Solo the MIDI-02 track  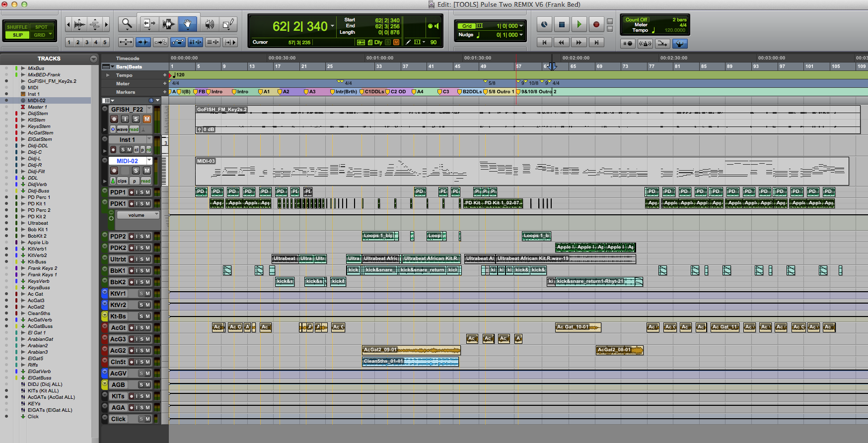[x=136, y=171]
